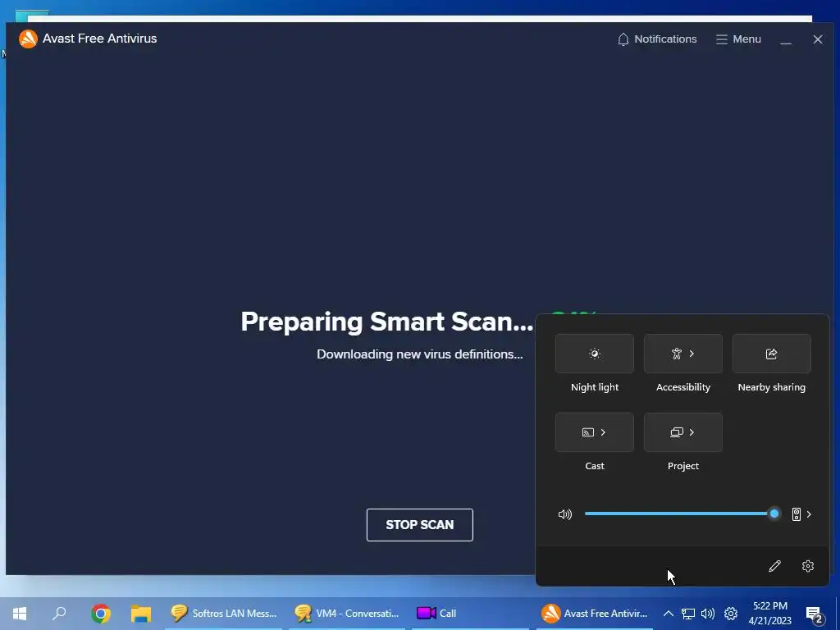This screenshot has height=630, width=840.
Task: Open all settings gear in quick panel
Action: (x=808, y=566)
